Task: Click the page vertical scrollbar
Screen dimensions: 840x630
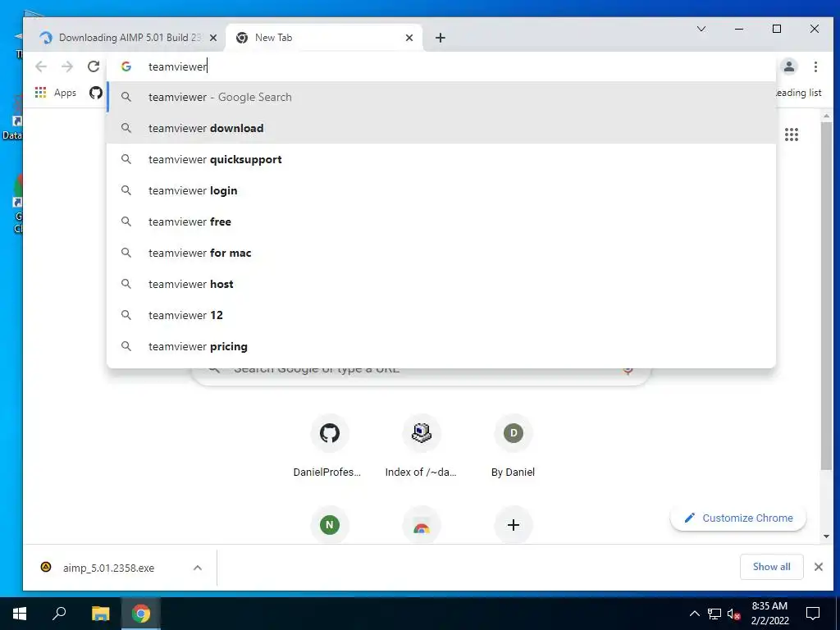Action: tap(826, 296)
